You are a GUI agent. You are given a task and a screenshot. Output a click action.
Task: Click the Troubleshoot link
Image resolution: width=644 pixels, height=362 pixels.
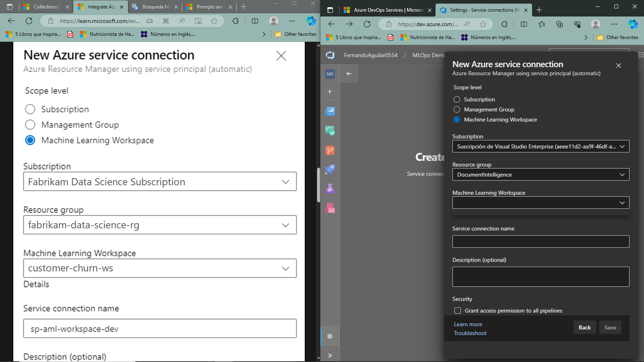pyautogui.click(x=470, y=333)
